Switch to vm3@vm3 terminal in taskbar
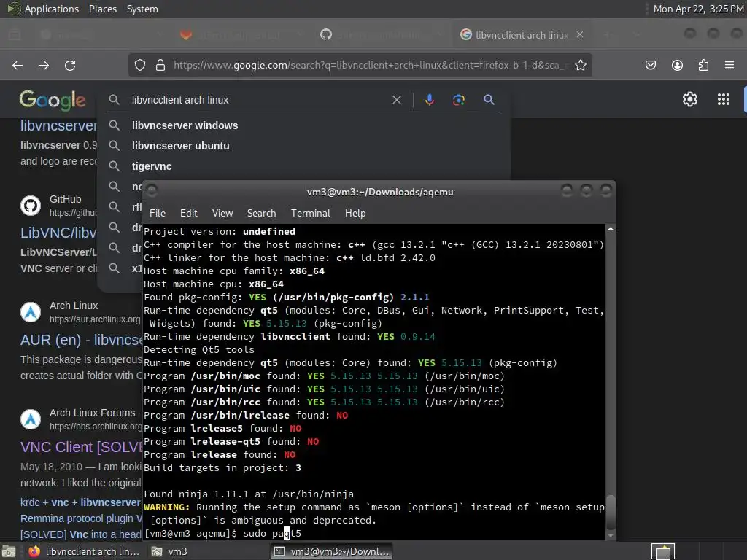The image size is (747, 560). coord(332,551)
